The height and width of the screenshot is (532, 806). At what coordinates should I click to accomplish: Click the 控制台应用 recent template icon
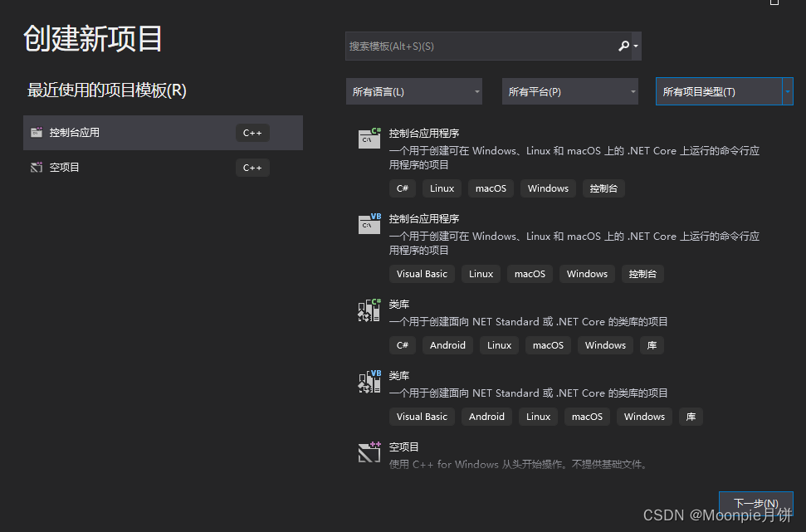pos(37,132)
